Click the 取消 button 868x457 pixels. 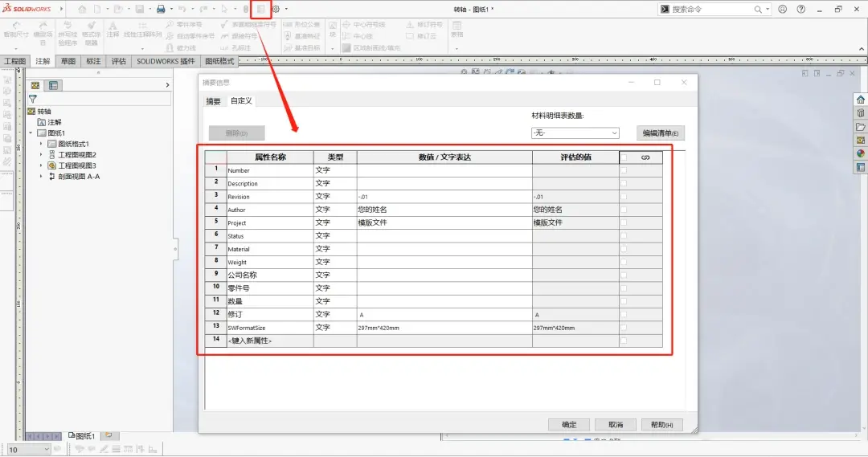point(616,425)
